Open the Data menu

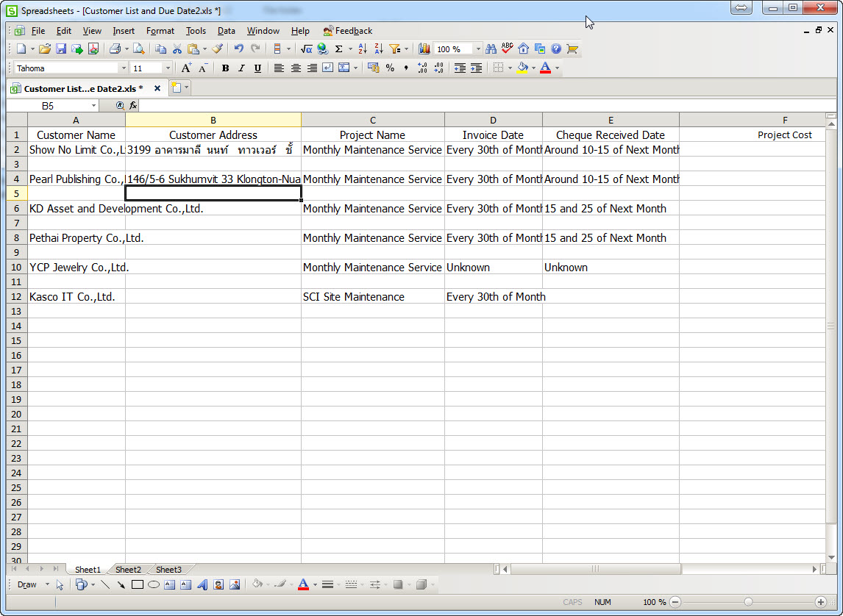227,31
